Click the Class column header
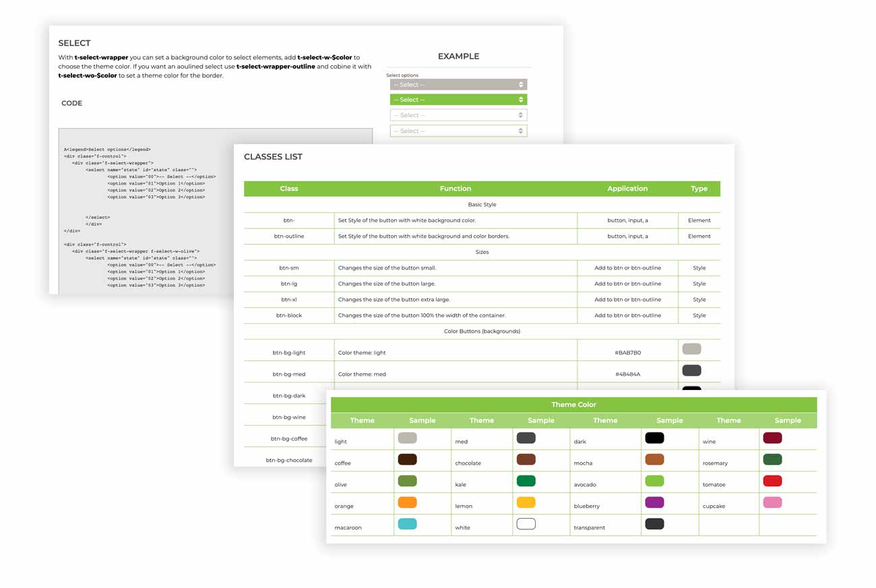Screen dimensions: 876x588 pos(289,189)
